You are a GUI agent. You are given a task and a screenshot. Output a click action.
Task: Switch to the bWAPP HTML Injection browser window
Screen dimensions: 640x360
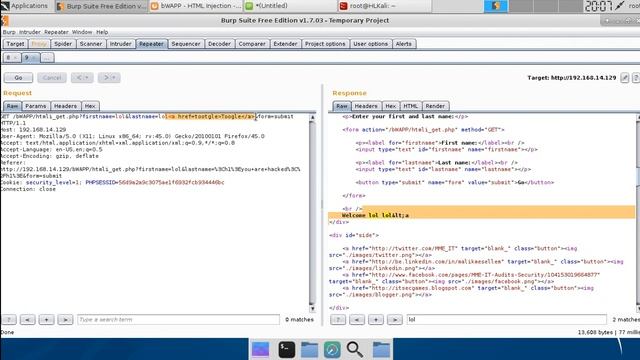[x=196, y=6]
